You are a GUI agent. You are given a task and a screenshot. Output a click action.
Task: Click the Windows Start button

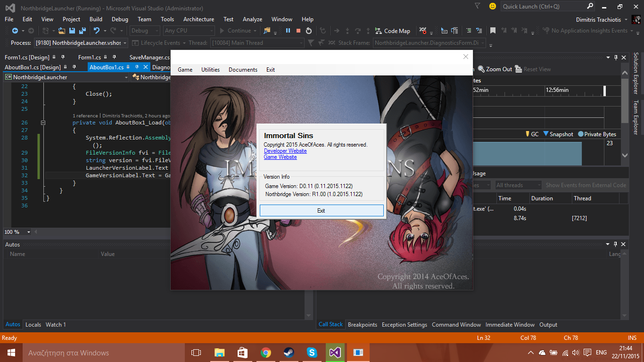[x=11, y=353]
